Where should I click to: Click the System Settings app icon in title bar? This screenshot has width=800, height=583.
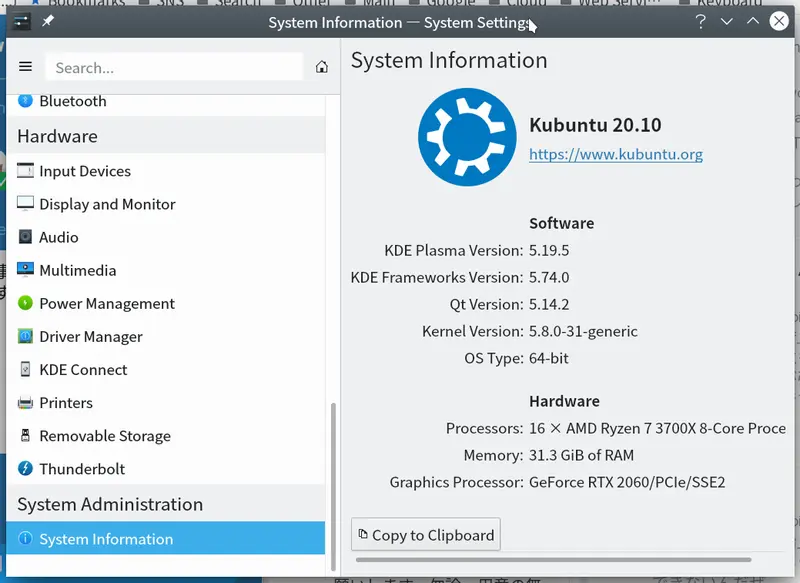[21, 21]
